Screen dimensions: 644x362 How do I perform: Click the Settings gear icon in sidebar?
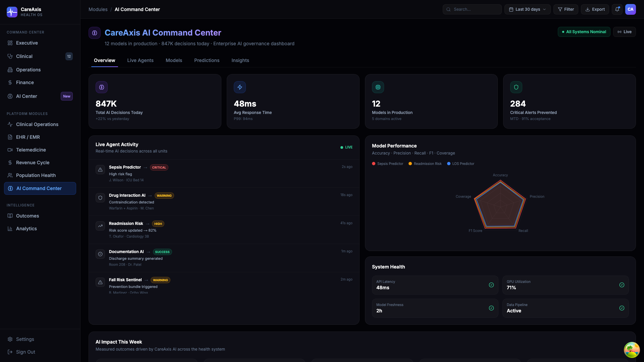pyautogui.click(x=10, y=339)
